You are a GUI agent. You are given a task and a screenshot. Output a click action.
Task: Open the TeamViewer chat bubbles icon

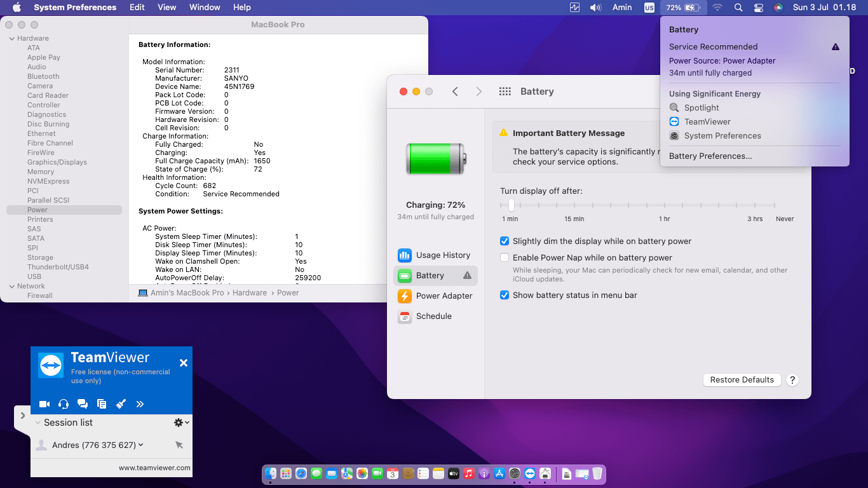click(x=83, y=403)
